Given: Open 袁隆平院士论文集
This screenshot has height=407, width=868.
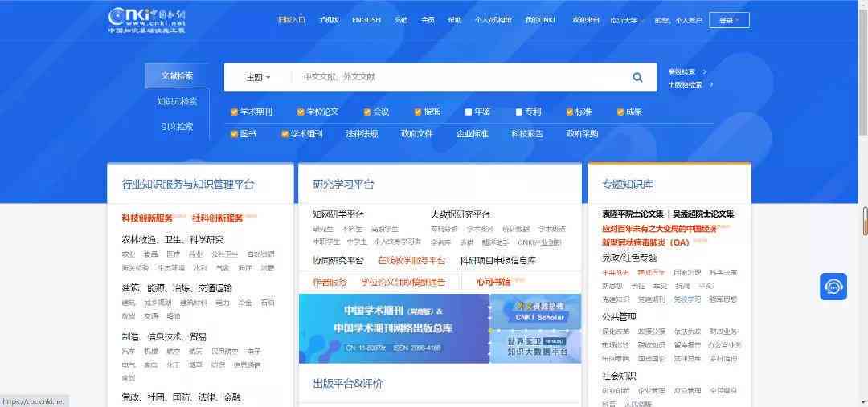Looking at the screenshot, I should pyautogui.click(x=633, y=214).
